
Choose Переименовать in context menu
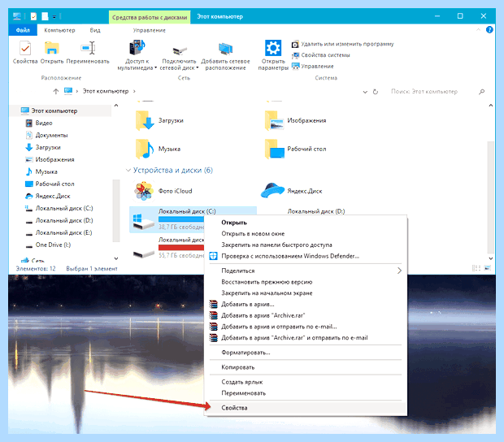tap(244, 393)
